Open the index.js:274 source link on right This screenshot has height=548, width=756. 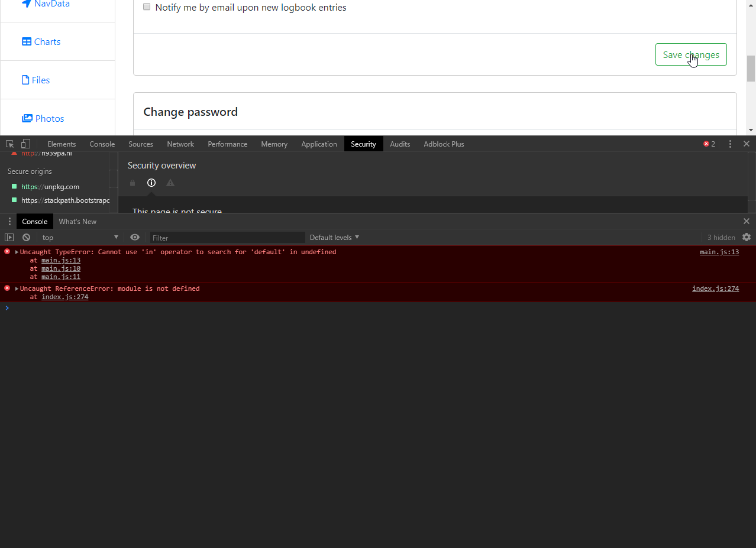point(715,288)
